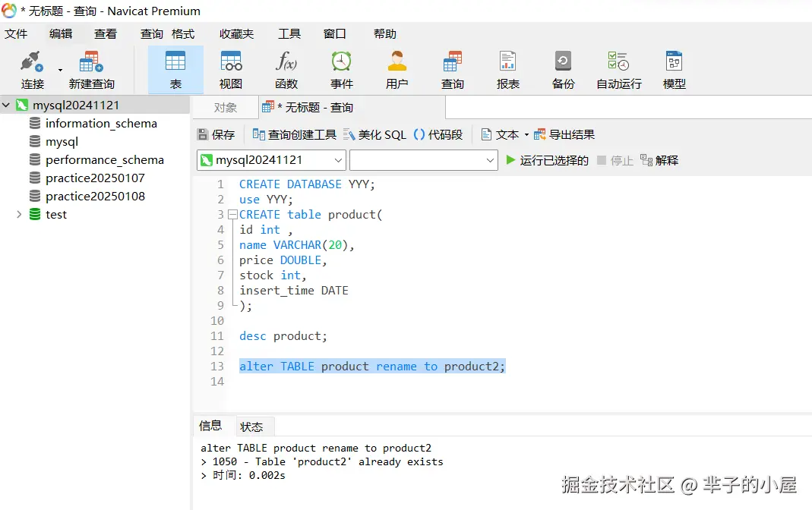Image resolution: width=812 pixels, height=510 pixels.
Task: Open the 格式 menu
Action: click(183, 34)
